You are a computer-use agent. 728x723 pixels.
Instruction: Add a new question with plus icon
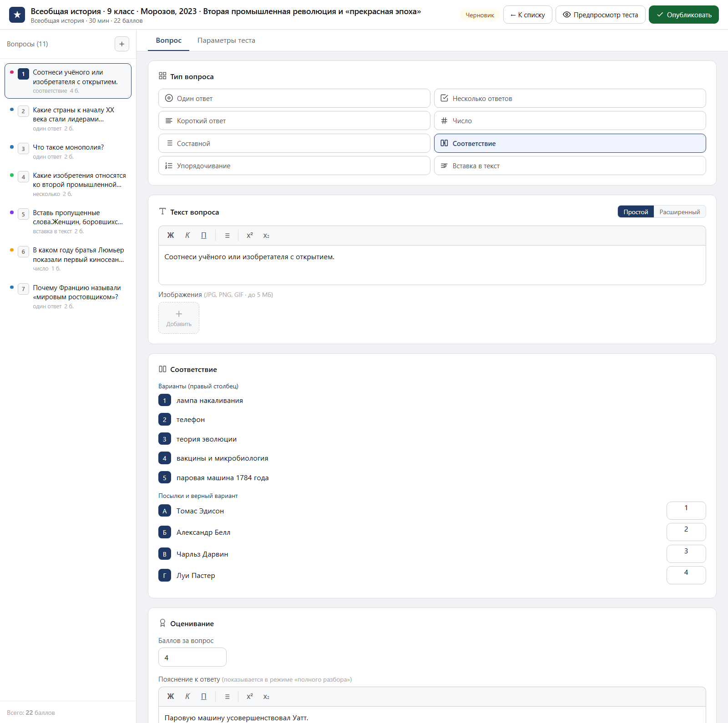(x=122, y=44)
